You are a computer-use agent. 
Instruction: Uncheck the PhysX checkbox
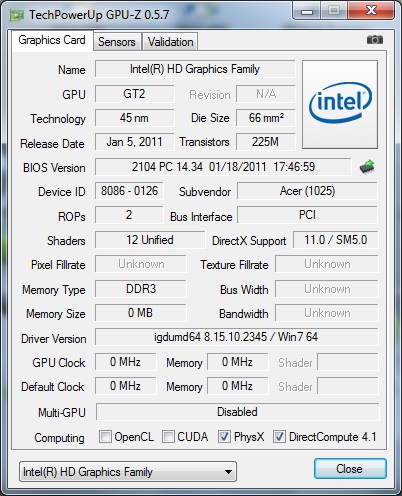click(224, 436)
